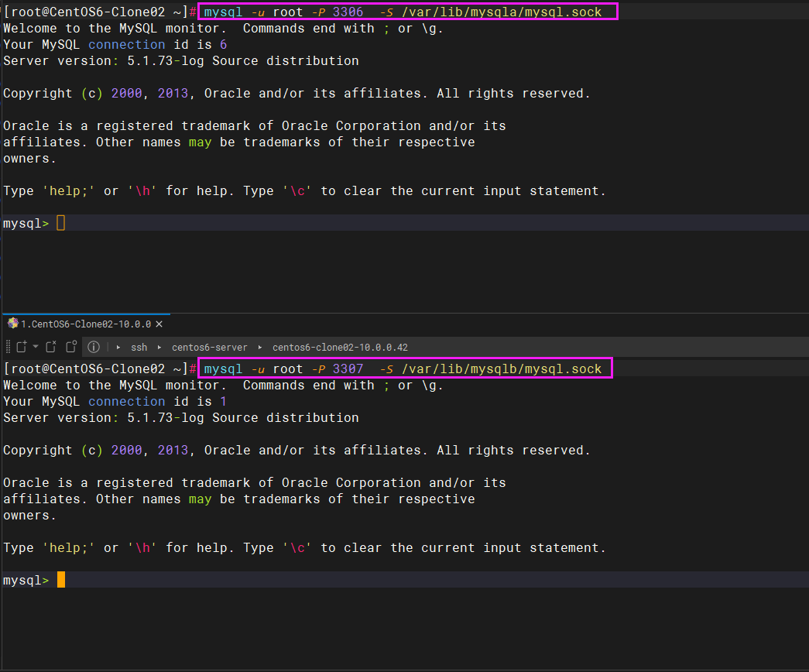Click the close session icon with x
Viewport: 809px width, 672px height.
(51, 347)
